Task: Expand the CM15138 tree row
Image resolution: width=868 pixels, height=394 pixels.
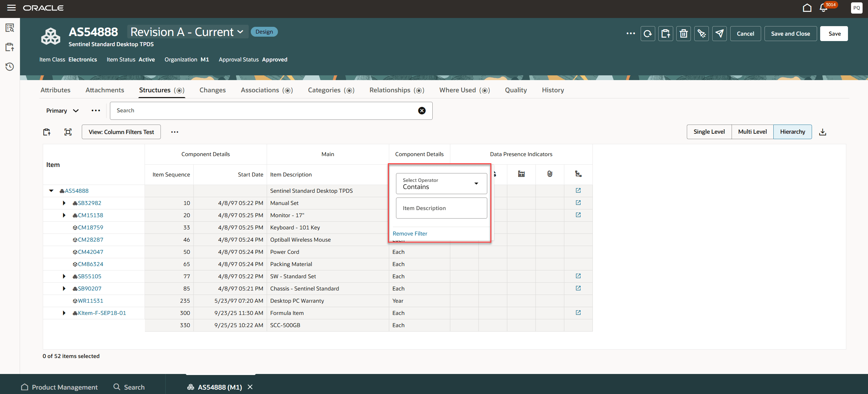Action: point(64,215)
